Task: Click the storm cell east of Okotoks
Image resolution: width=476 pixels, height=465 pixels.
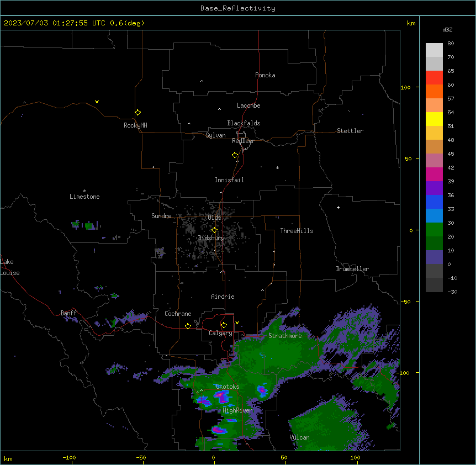Action: point(262,390)
